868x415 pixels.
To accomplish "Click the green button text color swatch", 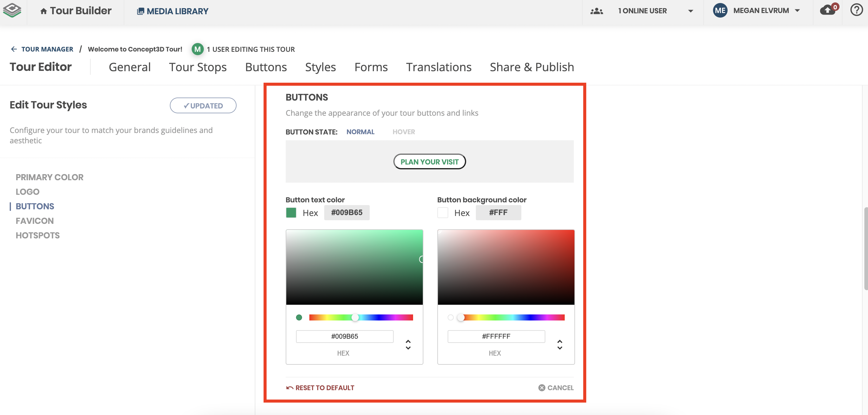I will click(x=291, y=212).
